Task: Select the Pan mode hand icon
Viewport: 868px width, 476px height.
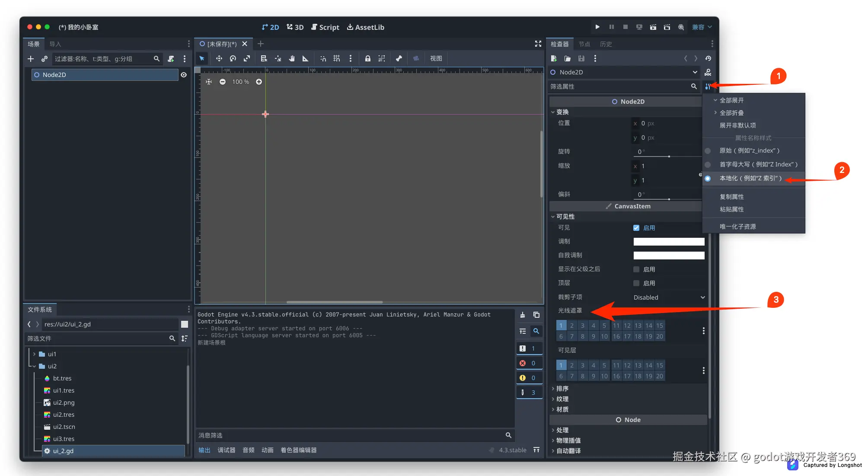Action: 292,58
